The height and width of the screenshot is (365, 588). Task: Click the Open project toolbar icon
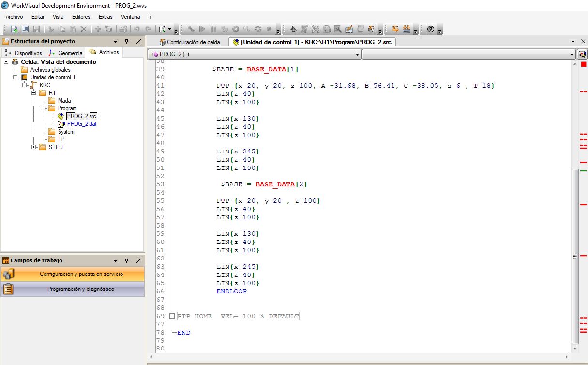(25, 30)
